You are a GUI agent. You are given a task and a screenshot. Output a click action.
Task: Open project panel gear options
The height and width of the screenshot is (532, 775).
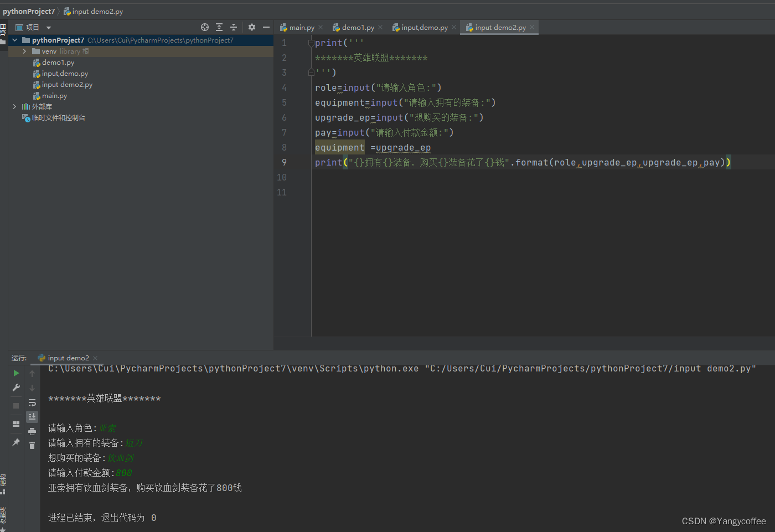pos(252,27)
